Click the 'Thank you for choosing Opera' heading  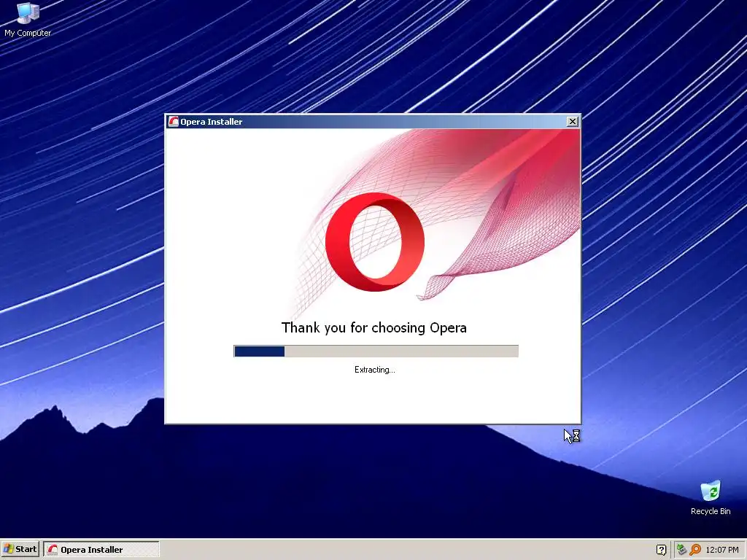[x=374, y=327]
